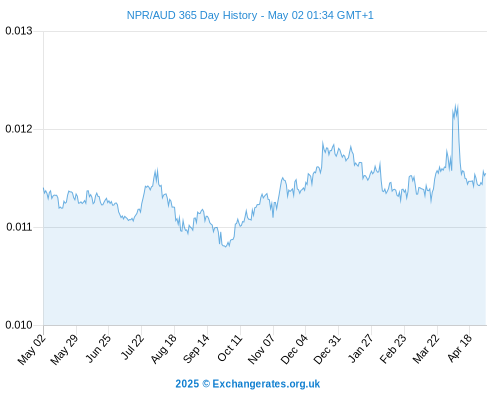The width and height of the screenshot is (495, 400).
Task: Select the Dec 31 date label
Action: tap(327, 349)
